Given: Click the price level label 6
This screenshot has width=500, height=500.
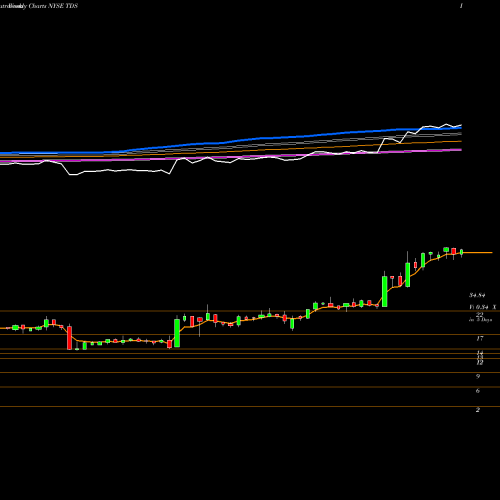Looking at the screenshot, I should pyautogui.click(x=478, y=391).
